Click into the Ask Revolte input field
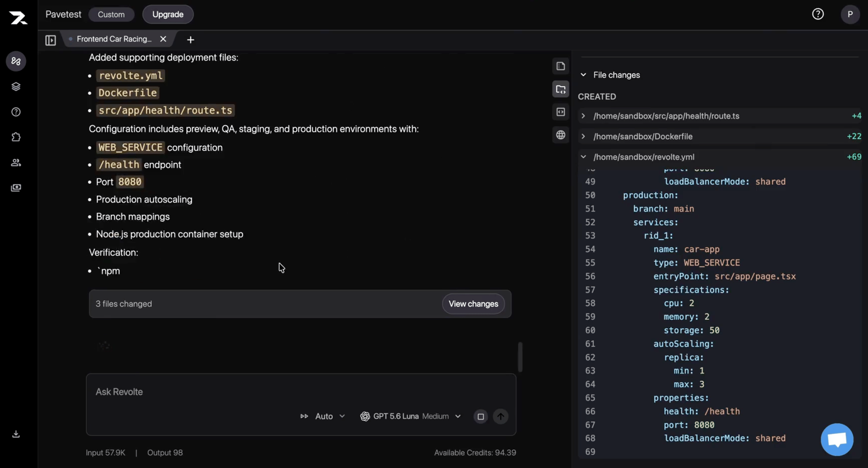The height and width of the screenshot is (468, 868). pos(301,392)
